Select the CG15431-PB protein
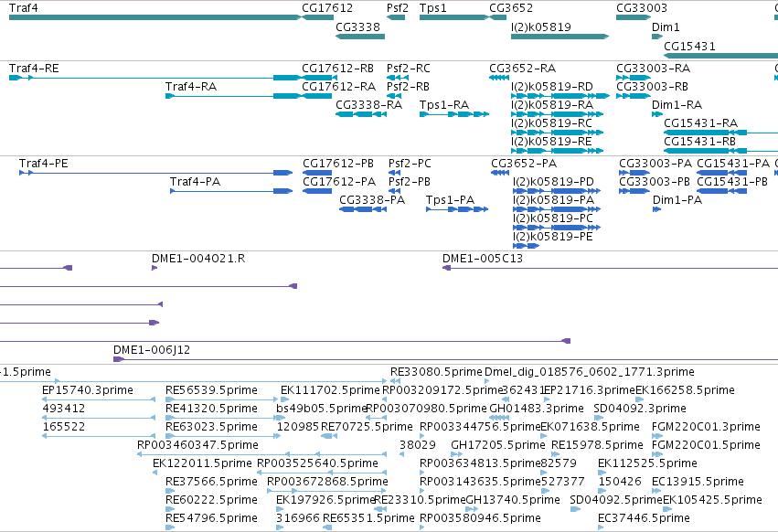 point(721,191)
